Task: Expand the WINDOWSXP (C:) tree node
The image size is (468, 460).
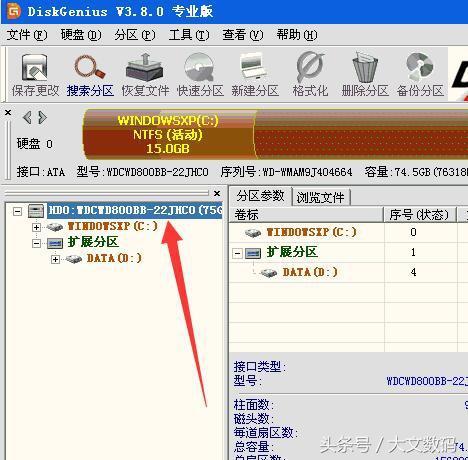Action: pos(36,227)
